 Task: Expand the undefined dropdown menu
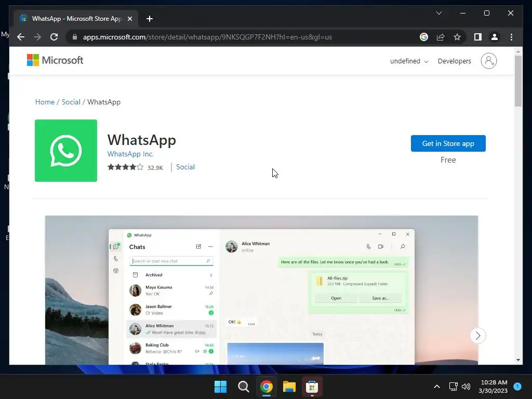coord(409,61)
